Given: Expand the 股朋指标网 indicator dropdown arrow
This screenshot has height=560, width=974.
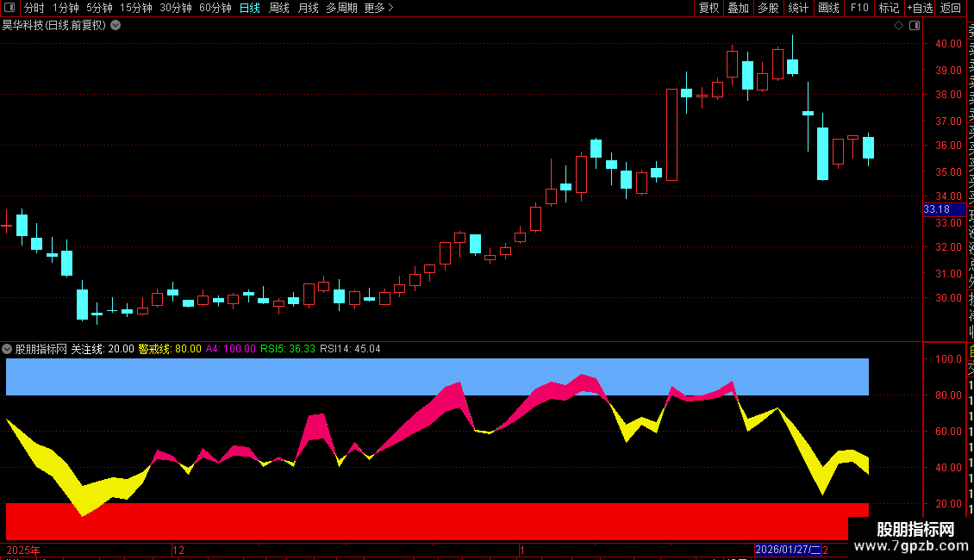Looking at the screenshot, I should coord(7,349).
